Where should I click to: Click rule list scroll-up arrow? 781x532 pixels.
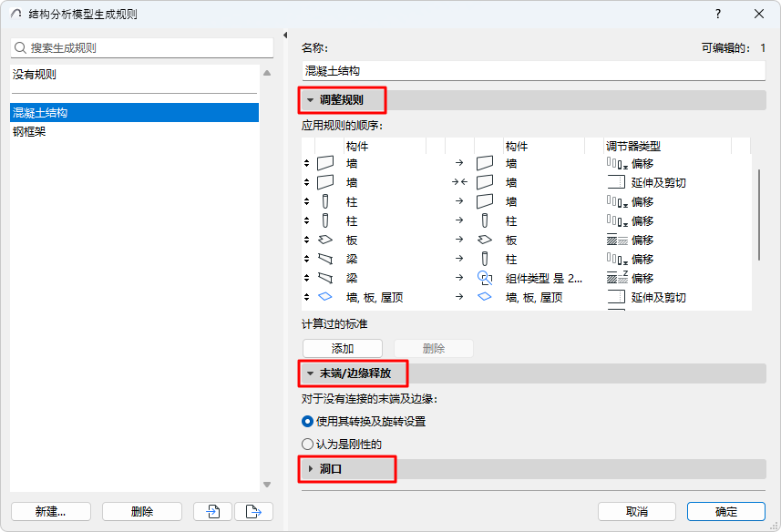(267, 73)
